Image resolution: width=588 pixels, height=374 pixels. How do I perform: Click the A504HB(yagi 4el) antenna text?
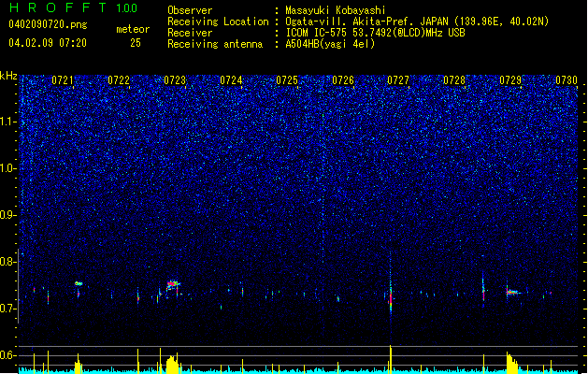click(x=330, y=44)
